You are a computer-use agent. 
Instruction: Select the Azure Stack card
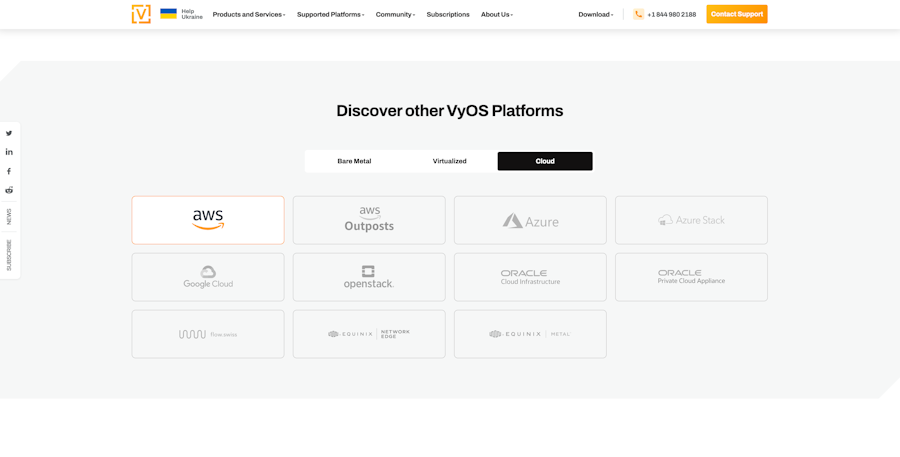[691, 220]
